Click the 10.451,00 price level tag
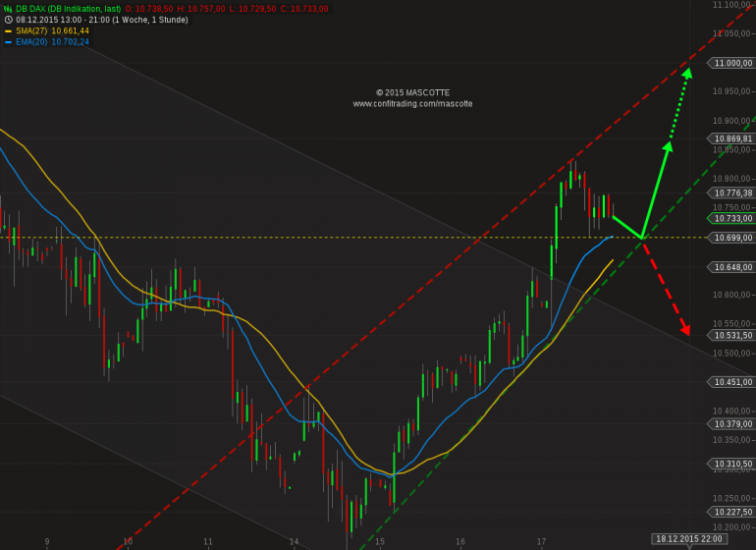This screenshot has width=756, height=550. [x=730, y=382]
